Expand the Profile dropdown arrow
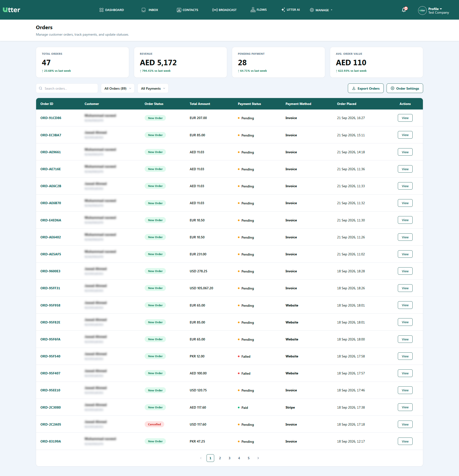459x476 pixels. tap(441, 9)
